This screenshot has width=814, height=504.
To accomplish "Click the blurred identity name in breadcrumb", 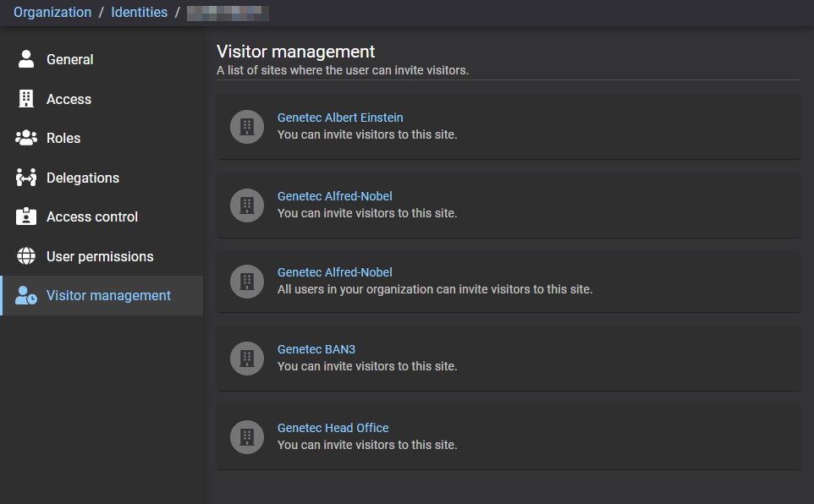I will [x=227, y=12].
